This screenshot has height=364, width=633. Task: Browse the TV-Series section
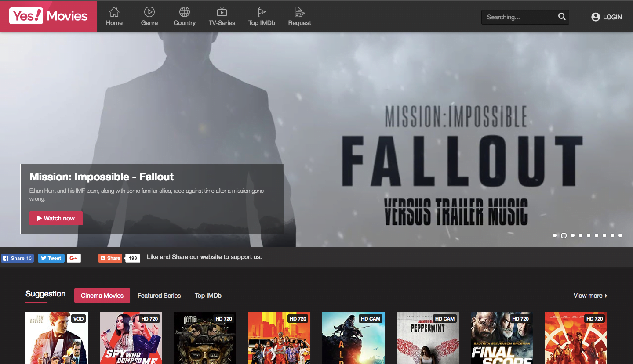222,17
